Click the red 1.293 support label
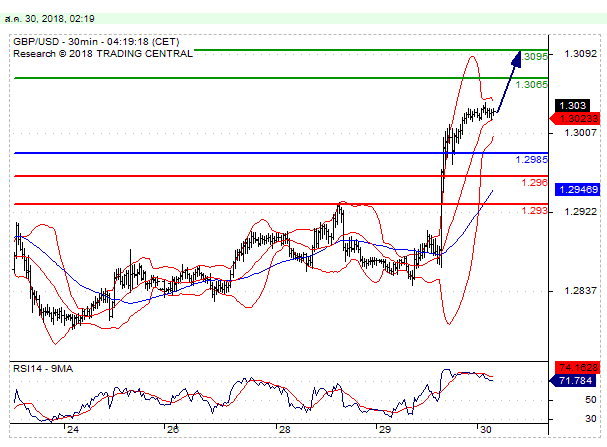This screenshot has width=607, height=447. point(534,211)
